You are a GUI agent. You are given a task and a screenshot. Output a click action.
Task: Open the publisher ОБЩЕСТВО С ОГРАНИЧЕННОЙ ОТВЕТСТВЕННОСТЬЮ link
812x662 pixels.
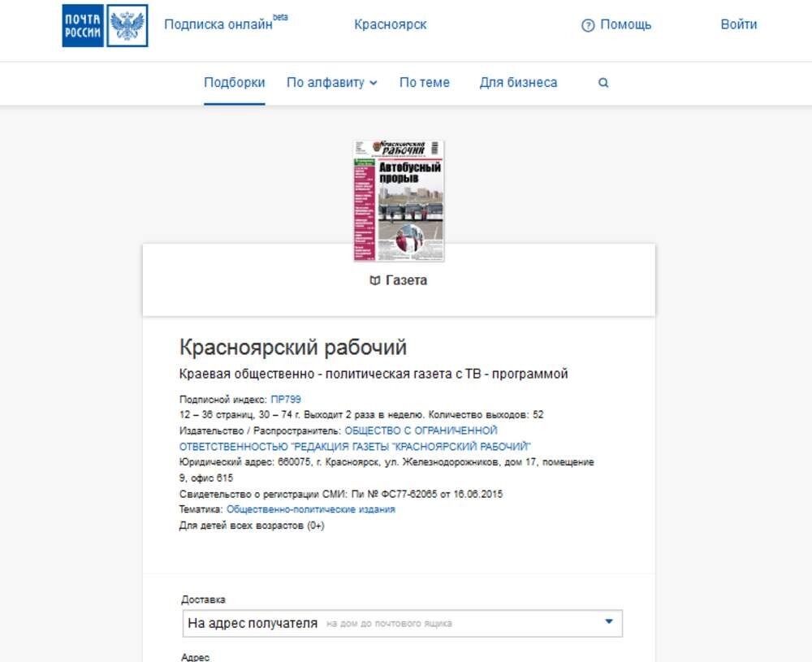355,439
